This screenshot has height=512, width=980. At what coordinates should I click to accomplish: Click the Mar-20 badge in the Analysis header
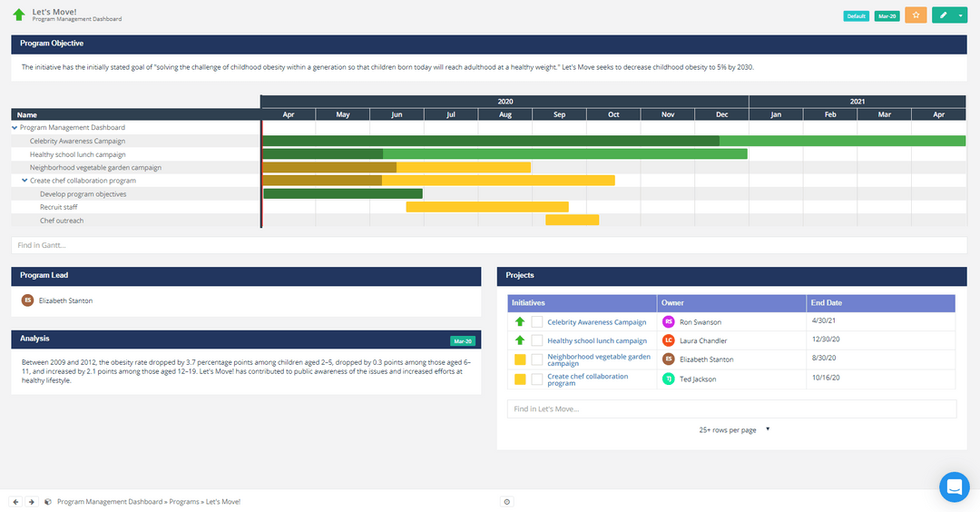(463, 341)
